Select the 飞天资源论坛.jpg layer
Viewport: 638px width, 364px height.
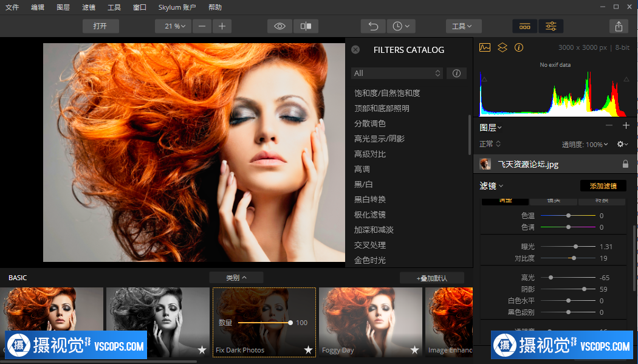point(555,164)
